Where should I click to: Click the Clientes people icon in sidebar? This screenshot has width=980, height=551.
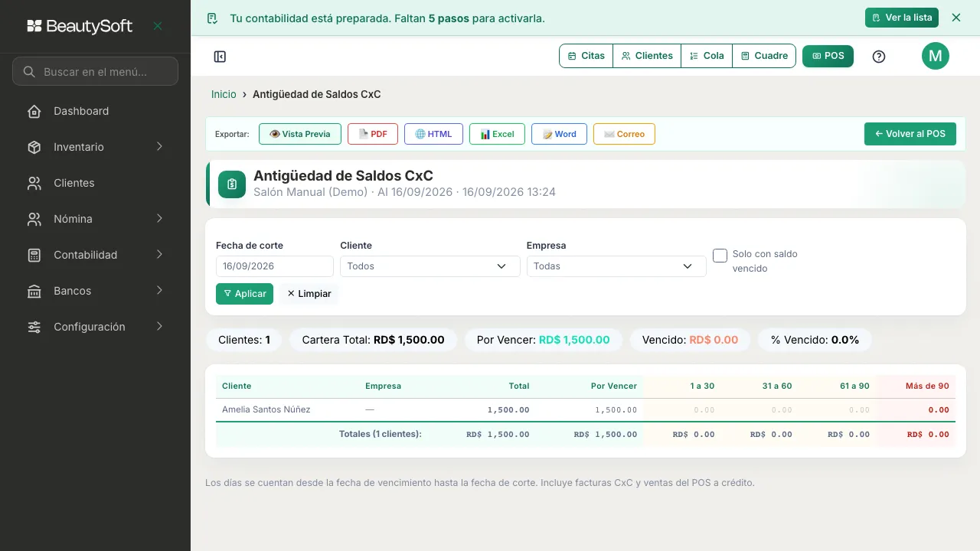click(x=34, y=183)
